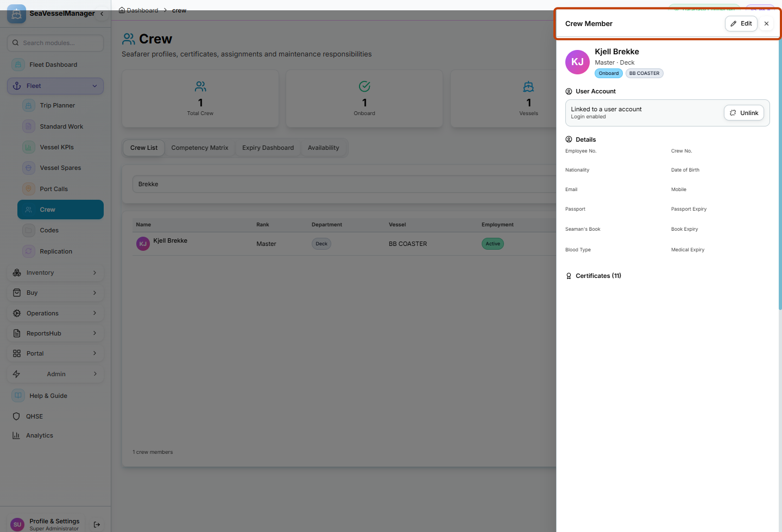Click the QHSE shield icon
Screen dimensions: 782x532
pos(16,416)
